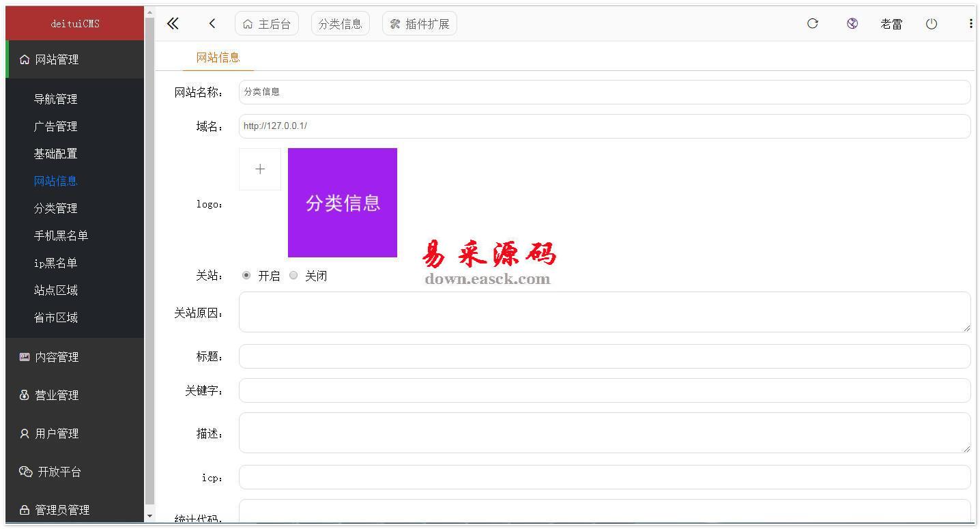980x529 pixels.
Task: Select the 内容管理 sidebar section icon
Action: pyautogui.click(x=25, y=356)
